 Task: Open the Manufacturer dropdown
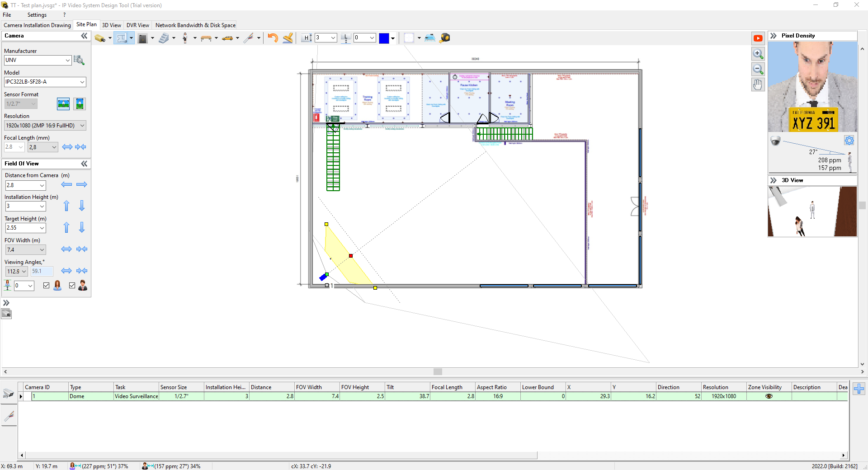[x=67, y=60]
